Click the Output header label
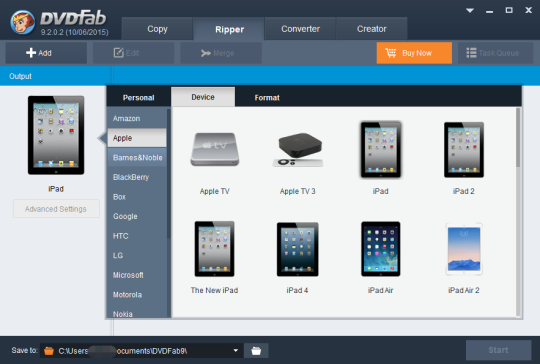540x364 pixels. pos(20,76)
